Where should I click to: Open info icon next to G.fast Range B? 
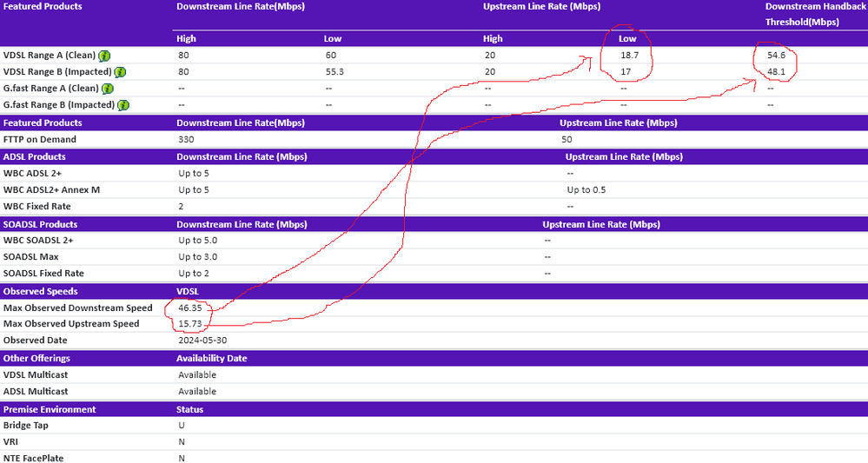(x=123, y=105)
